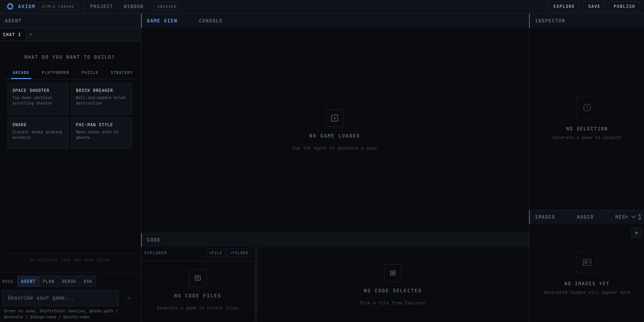Switch mode to Ask
The height and width of the screenshot is (322, 644).
point(88,281)
